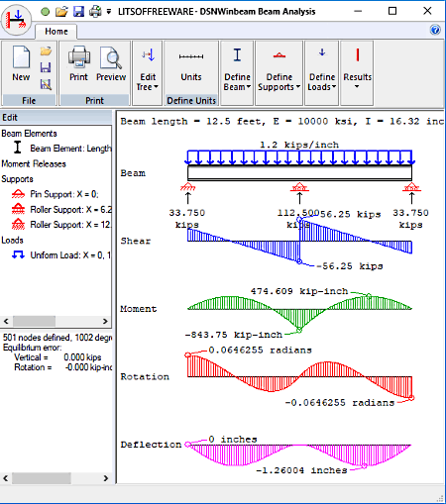Image resolution: width=446 pixels, height=504 pixels.
Task: Click Roller Support X = 6.2 icon
Action: pyautogui.click(x=18, y=209)
